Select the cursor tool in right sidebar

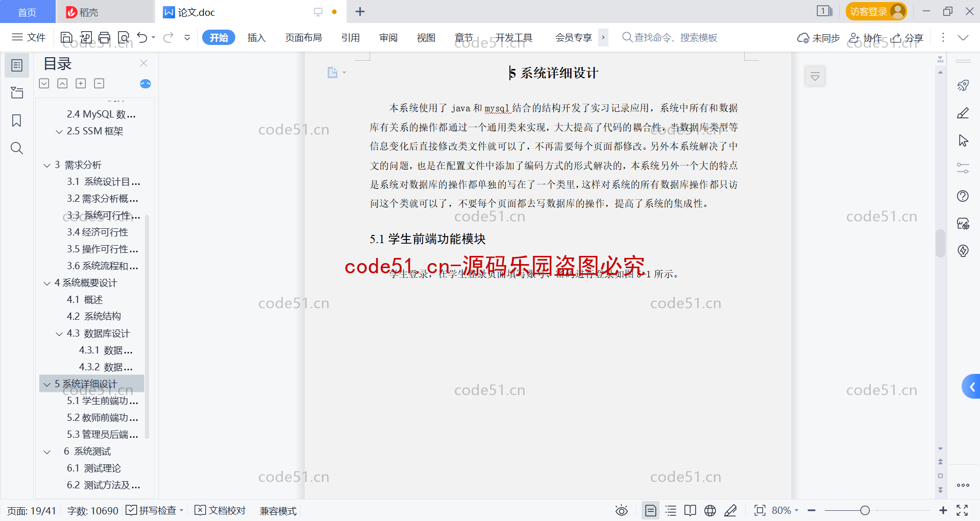(x=963, y=140)
